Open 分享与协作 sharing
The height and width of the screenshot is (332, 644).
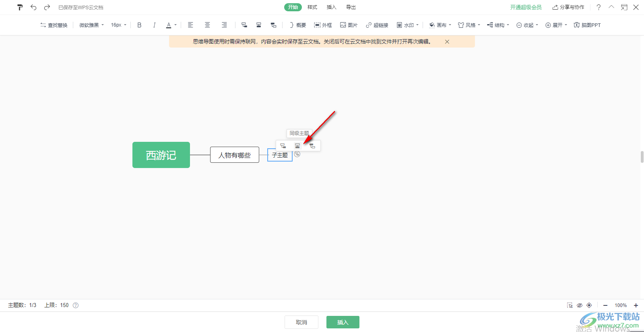click(x=568, y=7)
